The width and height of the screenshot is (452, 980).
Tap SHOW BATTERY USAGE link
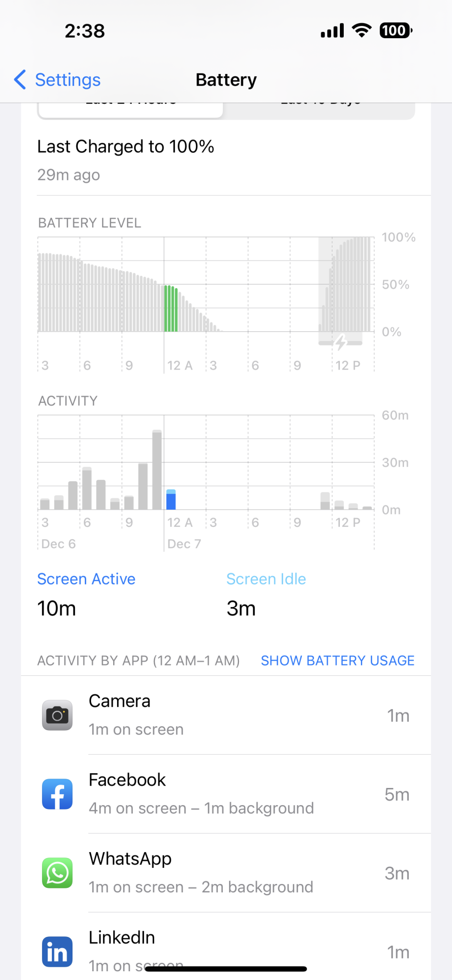[337, 661]
